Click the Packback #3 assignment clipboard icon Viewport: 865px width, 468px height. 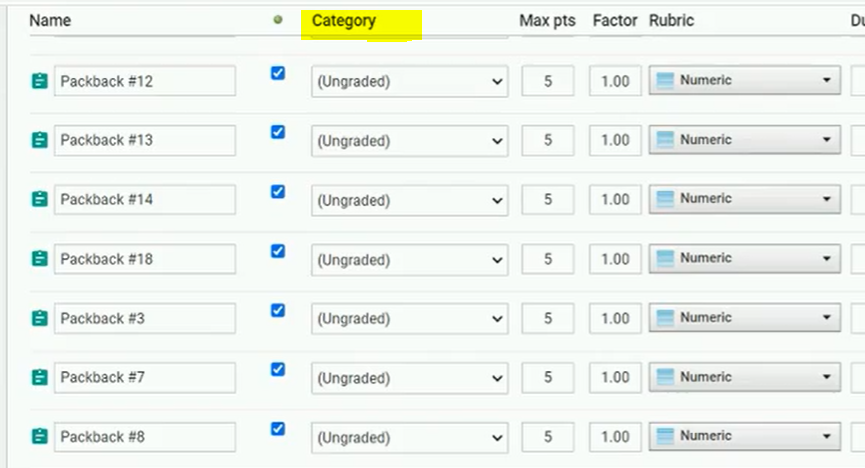point(39,318)
